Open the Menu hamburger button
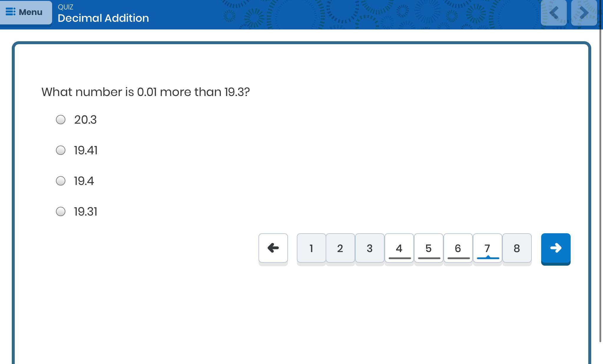603x364 pixels. (25, 12)
